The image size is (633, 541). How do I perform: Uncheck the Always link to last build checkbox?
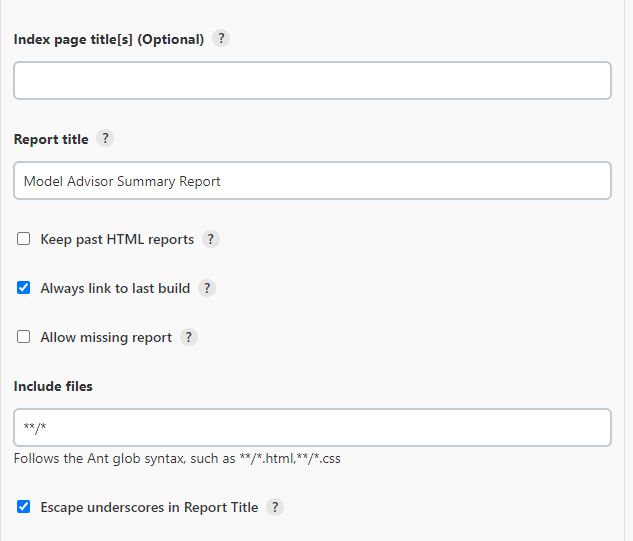24,288
